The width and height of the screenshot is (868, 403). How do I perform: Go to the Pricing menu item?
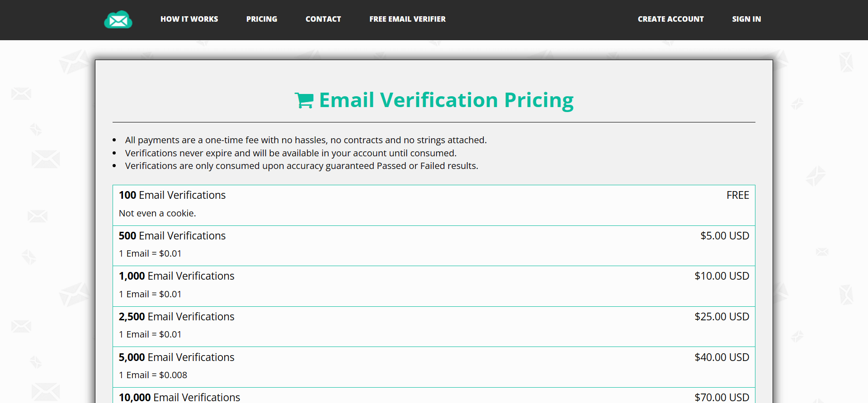[x=261, y=19]
